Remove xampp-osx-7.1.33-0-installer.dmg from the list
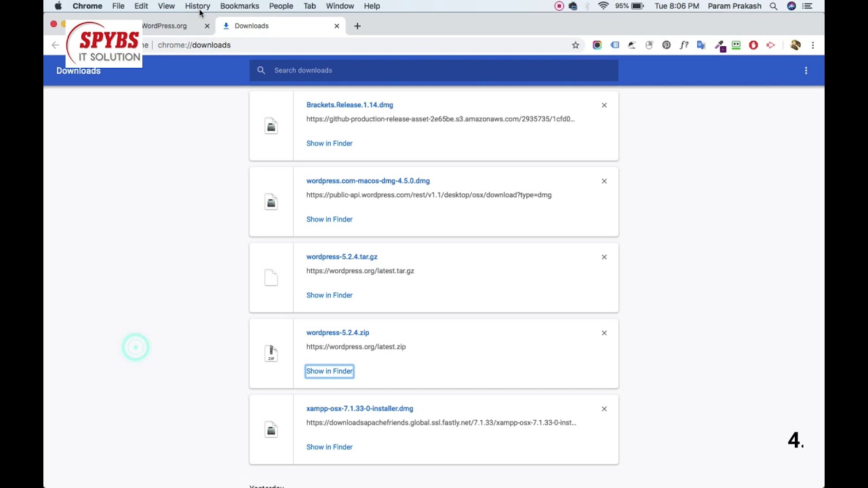 coord(604,409)
